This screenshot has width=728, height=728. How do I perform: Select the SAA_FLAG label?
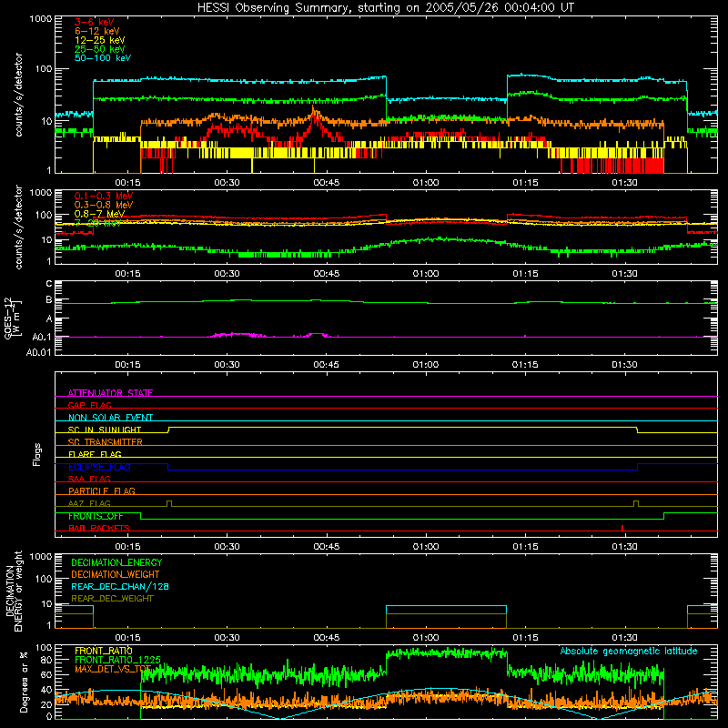[89, 479]
